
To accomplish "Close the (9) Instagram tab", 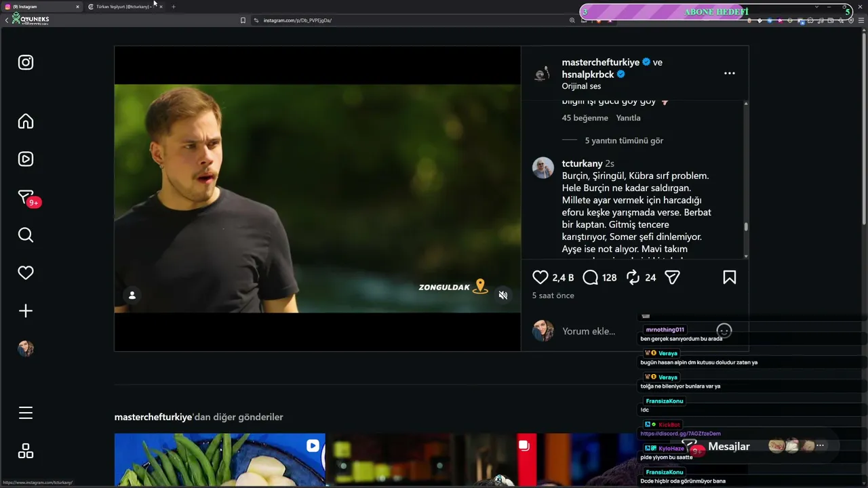I will [x=77, y=7].
